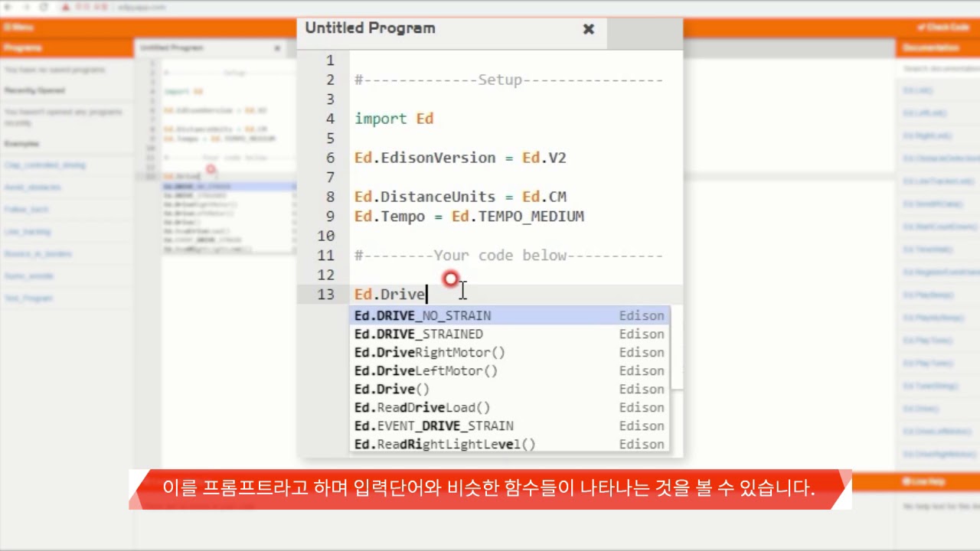Image resolution: width=980 pixels, height=551 pixels.
Task: Select Ed.Drive() in the autocomplete popup
Action: pos(509,389)
